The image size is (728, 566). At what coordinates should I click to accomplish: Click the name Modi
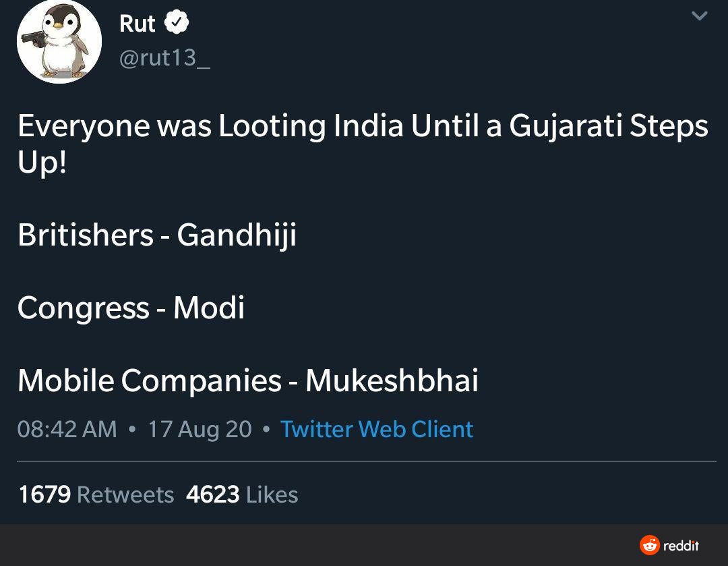click(209, 308)
